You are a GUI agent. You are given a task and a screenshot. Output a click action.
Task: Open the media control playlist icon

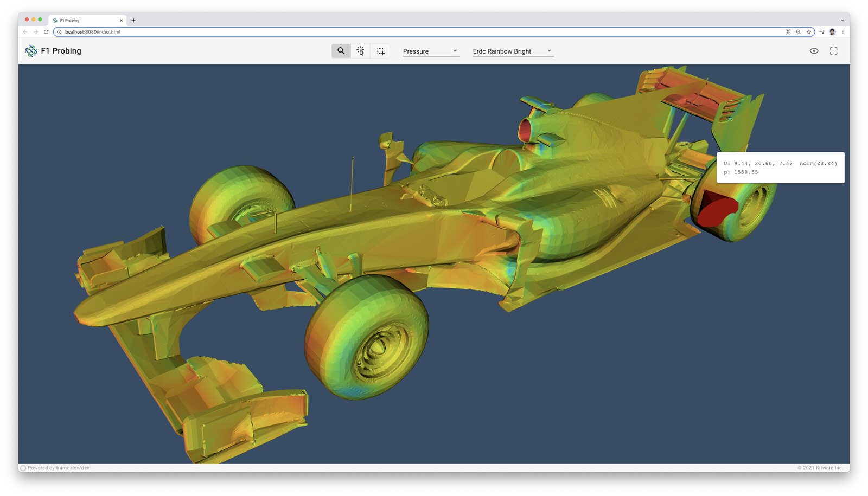tap(822, 32)
